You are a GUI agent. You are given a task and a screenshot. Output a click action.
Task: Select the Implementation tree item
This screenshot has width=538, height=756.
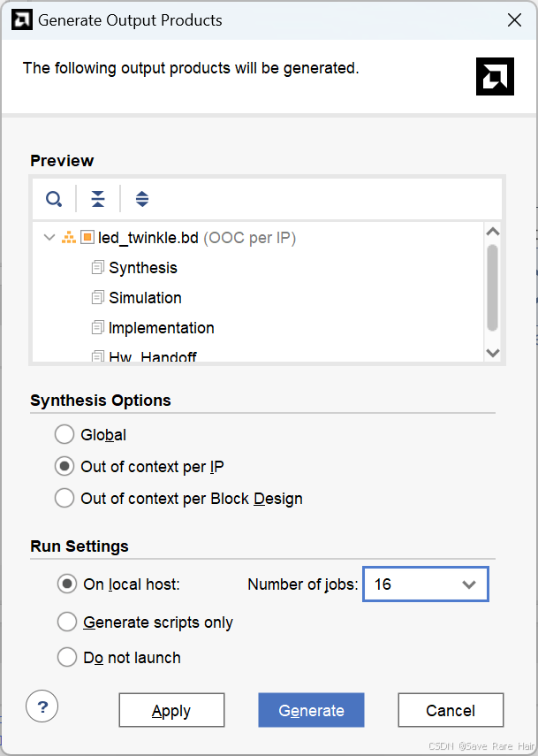[x=161, y=328]
